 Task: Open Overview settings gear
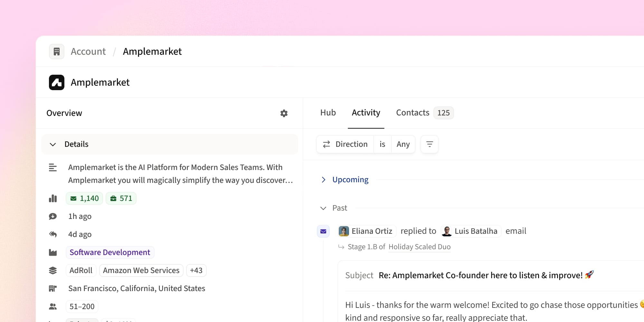pos(284,113)
